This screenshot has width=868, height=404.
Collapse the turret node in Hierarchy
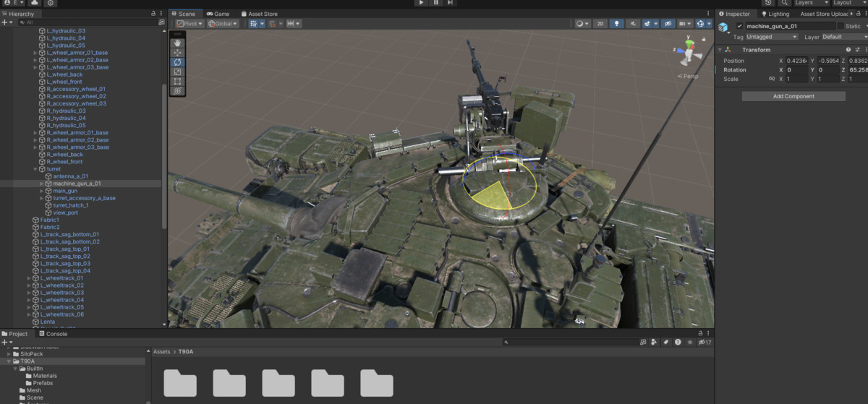coord(35,169)
